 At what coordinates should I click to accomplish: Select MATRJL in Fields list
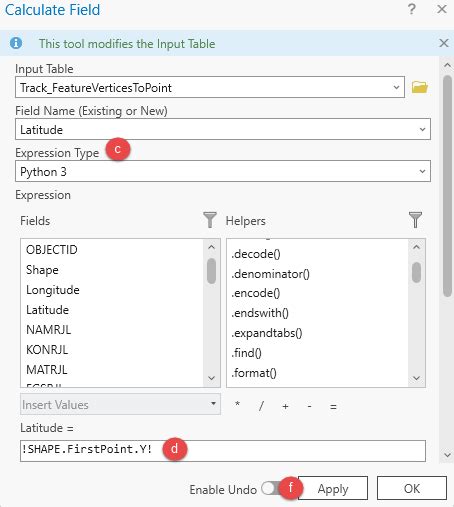(x=47, y=370)
